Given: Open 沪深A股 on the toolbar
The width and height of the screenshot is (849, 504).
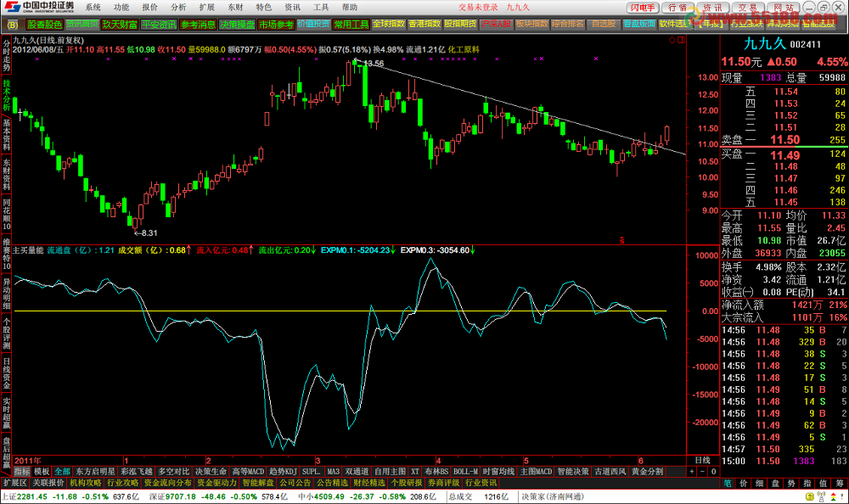Looking at the screenshot, I should coord(496,24).
